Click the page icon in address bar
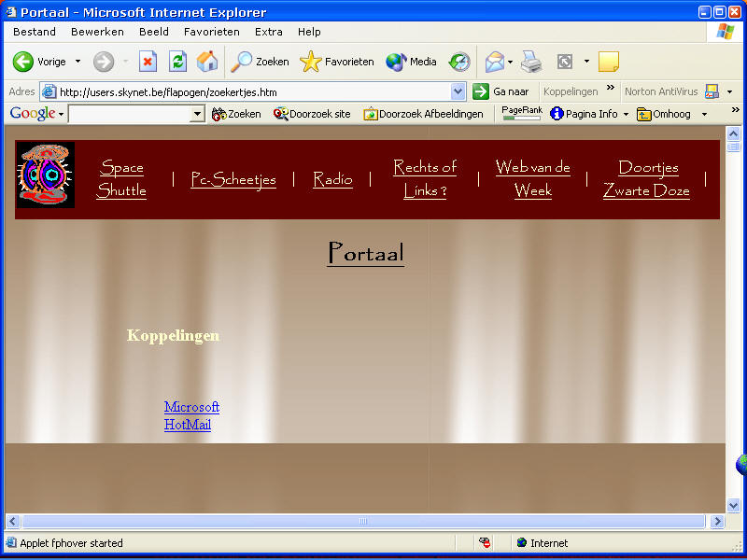This screenshot has width=747, height=560. pyautogui.click(x=49, y=91)
